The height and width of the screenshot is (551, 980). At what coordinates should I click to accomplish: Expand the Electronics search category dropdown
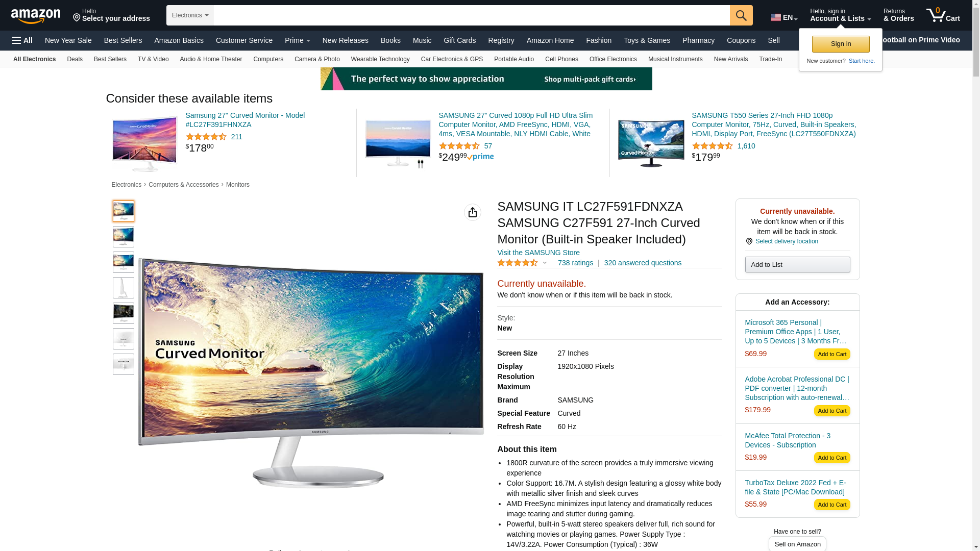click(189, 15)
